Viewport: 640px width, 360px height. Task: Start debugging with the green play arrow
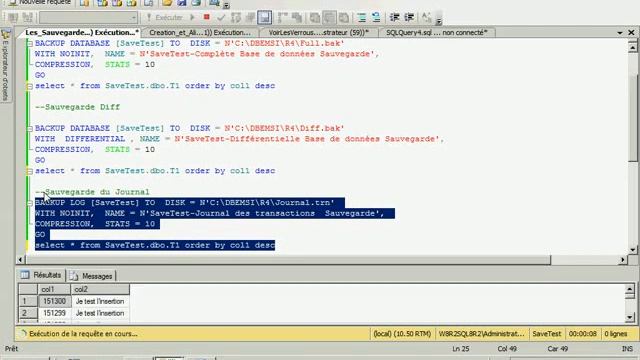click(x=192, y=18)
